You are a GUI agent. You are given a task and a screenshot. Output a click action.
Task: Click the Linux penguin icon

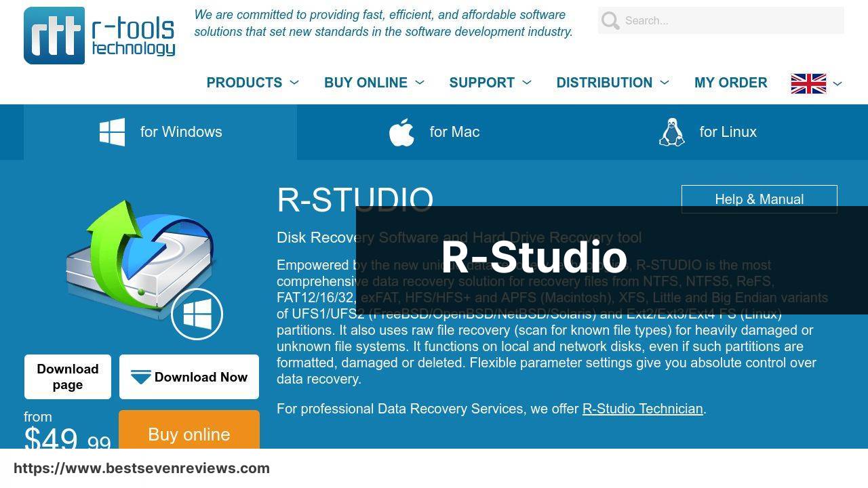tap(671, 132)
